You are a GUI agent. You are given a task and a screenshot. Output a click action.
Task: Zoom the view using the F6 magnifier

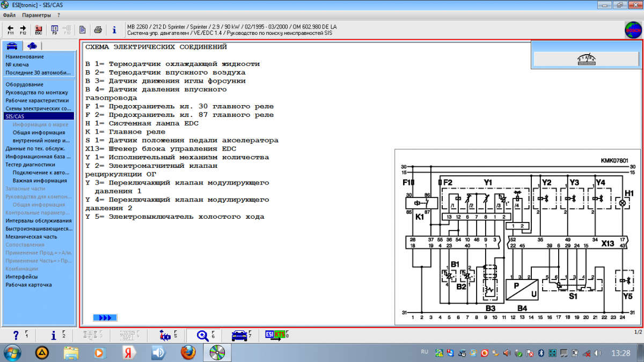[206, 336]
